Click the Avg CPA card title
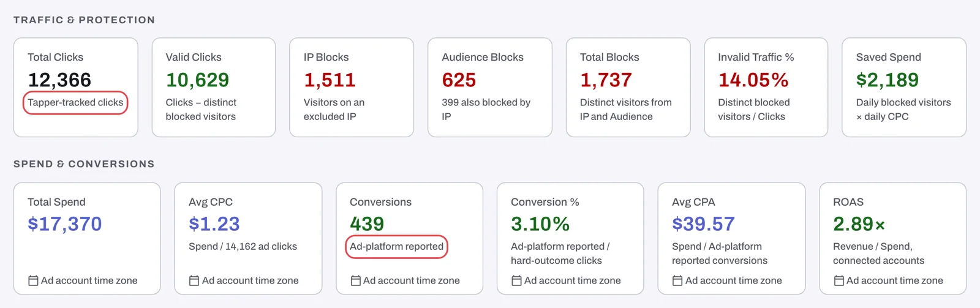 tap(693, 202)
